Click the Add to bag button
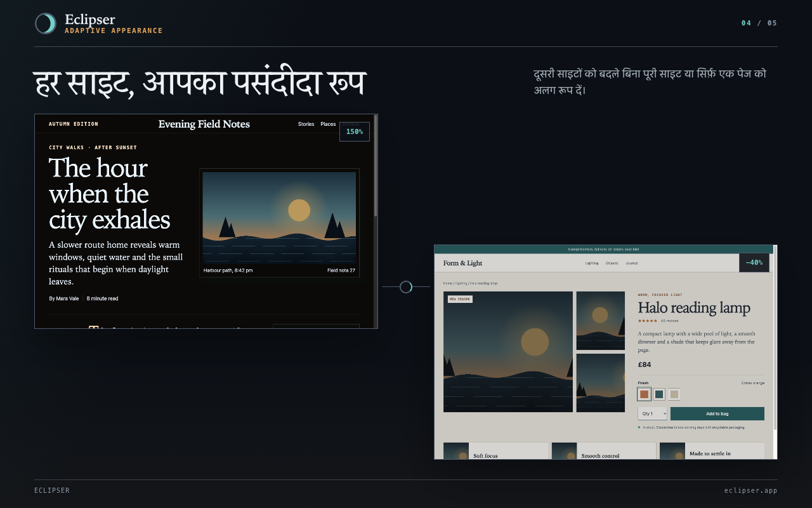Viewport: 812px width, 508px height. pyautogui.click(x=717, y=413)
